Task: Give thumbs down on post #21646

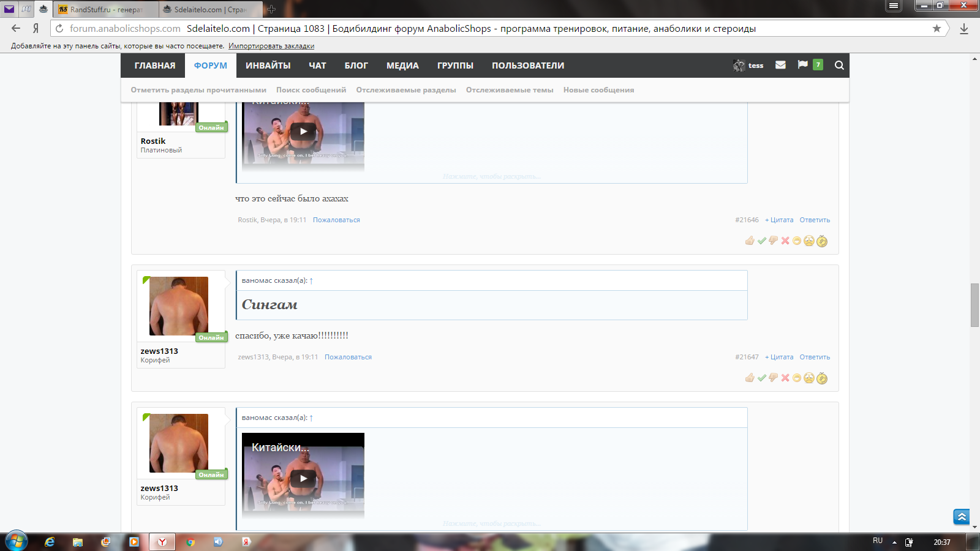Action: (x=774, y=241)
